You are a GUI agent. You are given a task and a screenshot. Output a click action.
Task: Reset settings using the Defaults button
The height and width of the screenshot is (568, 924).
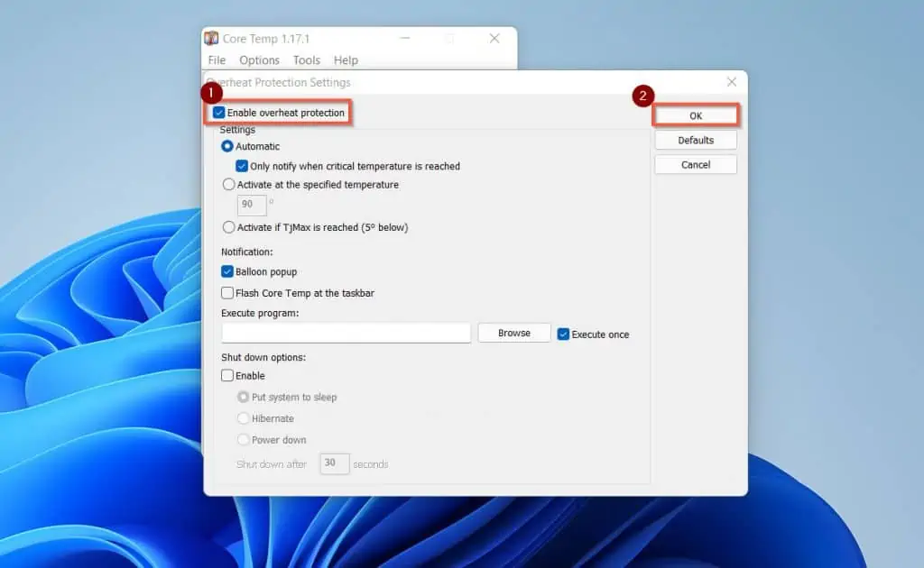(696, 141)
